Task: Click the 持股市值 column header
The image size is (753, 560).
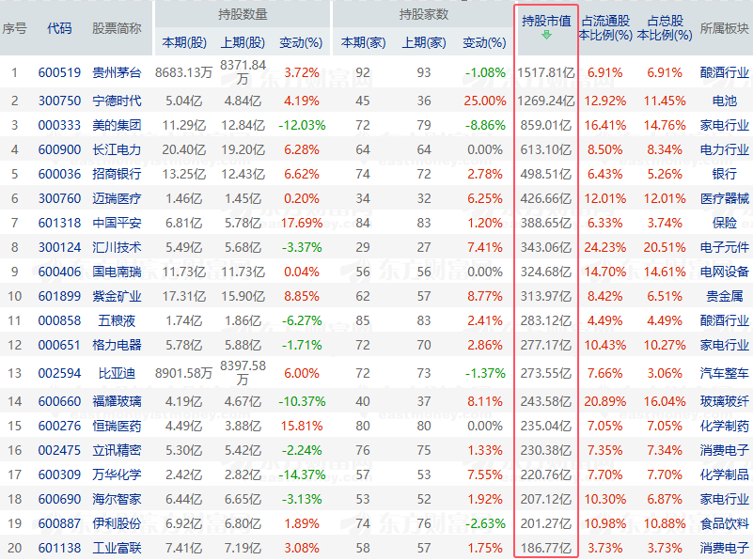Action: coord(546,22)
